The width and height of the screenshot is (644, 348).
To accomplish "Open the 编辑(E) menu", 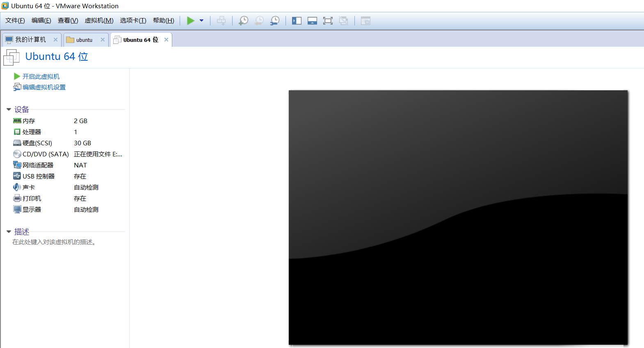I will pyautogui.click(x=41, y=21).
